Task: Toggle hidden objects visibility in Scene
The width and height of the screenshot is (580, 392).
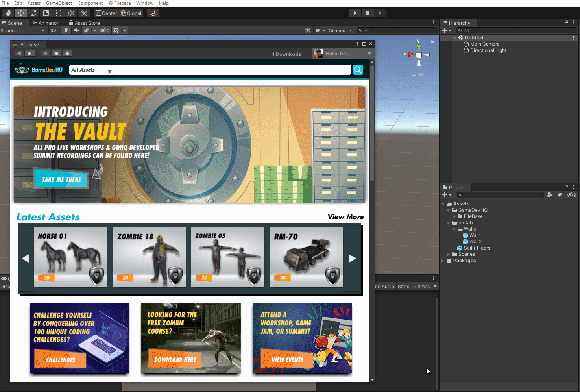Action: 105,30
